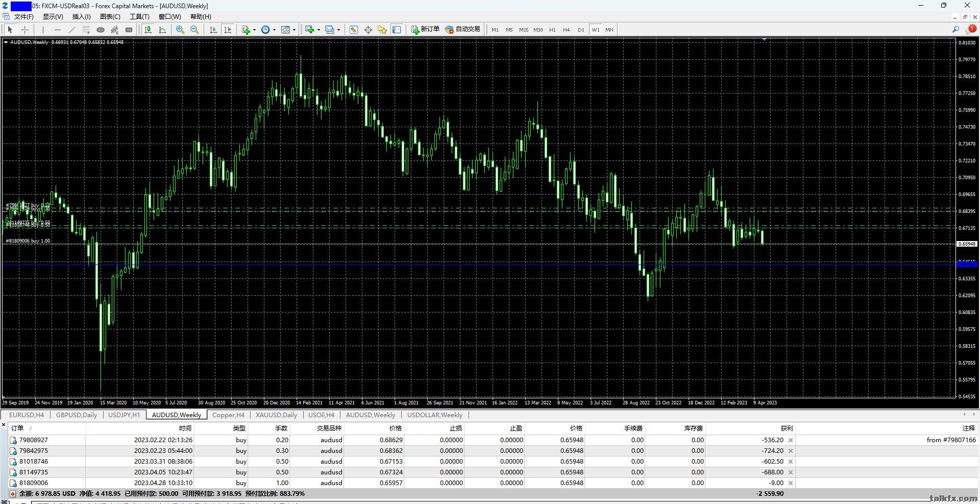Image resolution: width=980 pixels, height=504 pixels.
Task: Show the Navigator panel
Action: [382, 30]
